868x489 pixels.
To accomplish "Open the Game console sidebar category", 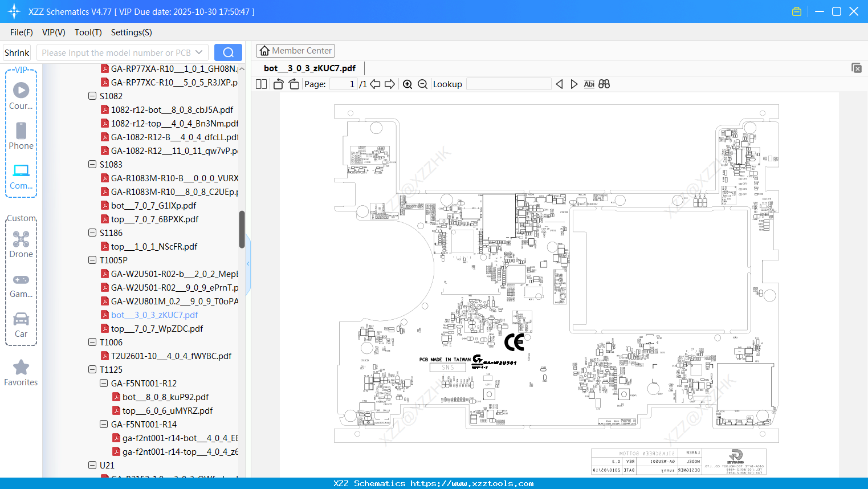I will pos(21,285).
